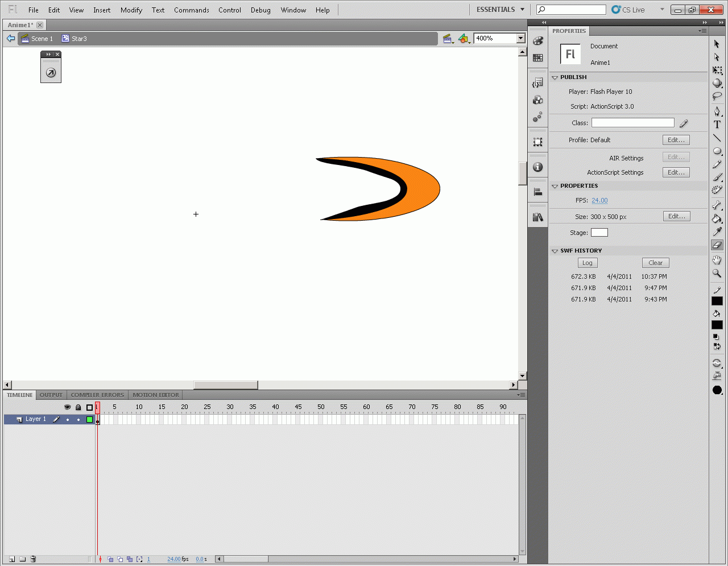
Task: Collapse the SWF HISTORY section
Action: coord(555,251)
